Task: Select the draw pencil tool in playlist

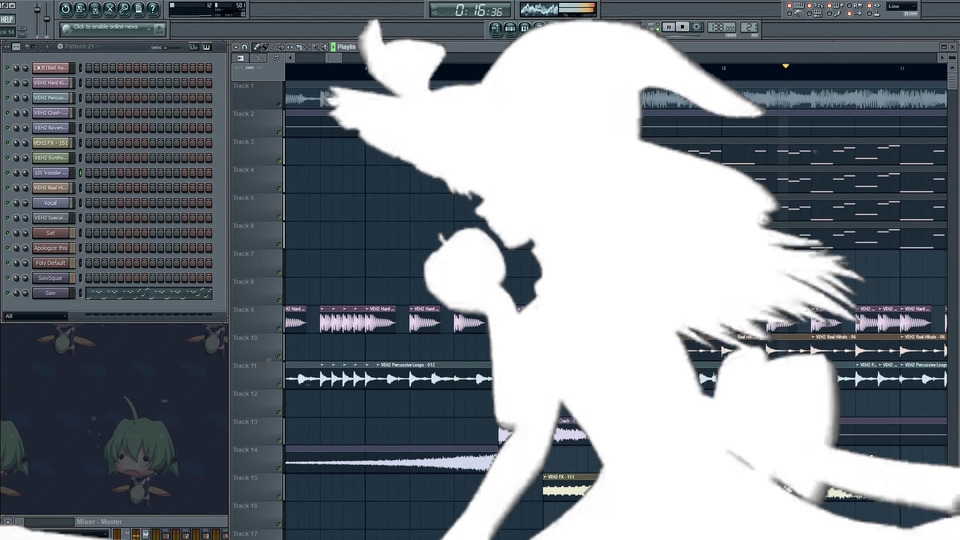Action: click(257, 47)
